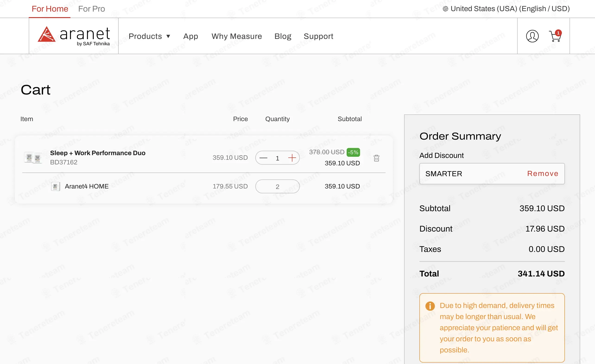
Task: Click the Aranet logo
Action: coord(74,36)
